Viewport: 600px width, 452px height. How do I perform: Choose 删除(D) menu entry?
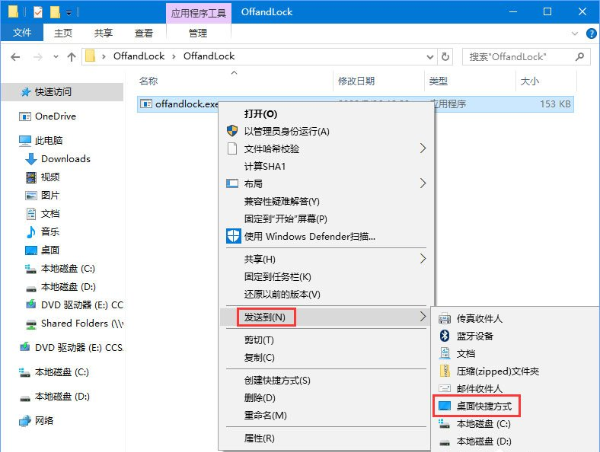coord(326,398)
